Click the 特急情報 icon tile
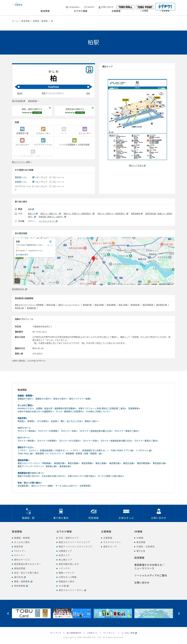This screenshot has width=187, height=644. pos(93,513)
